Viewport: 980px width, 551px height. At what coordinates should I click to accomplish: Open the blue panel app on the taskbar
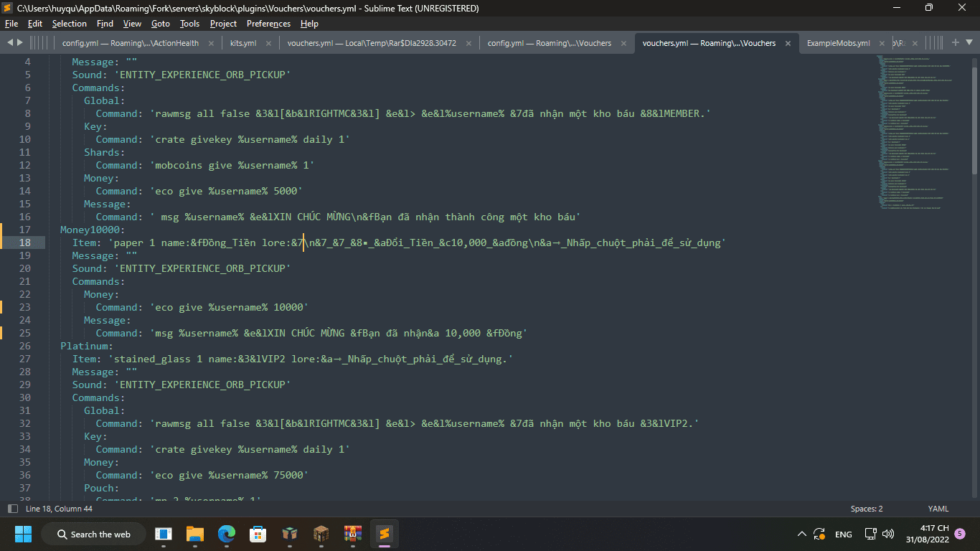(x=164, y=534)
